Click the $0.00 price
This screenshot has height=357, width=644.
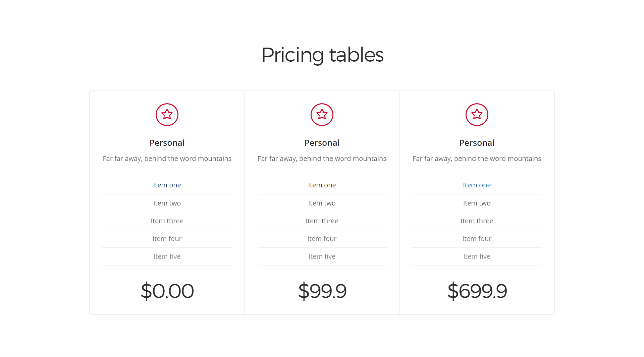167,291
